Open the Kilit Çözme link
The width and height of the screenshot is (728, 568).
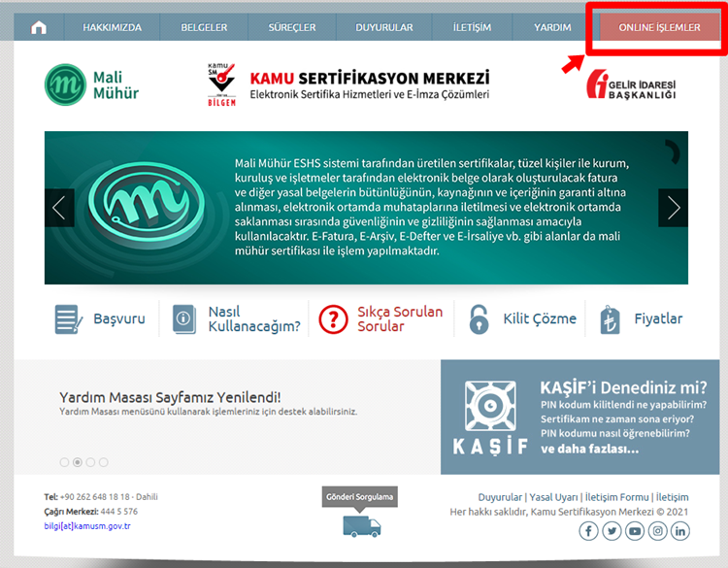pos(540,318)
